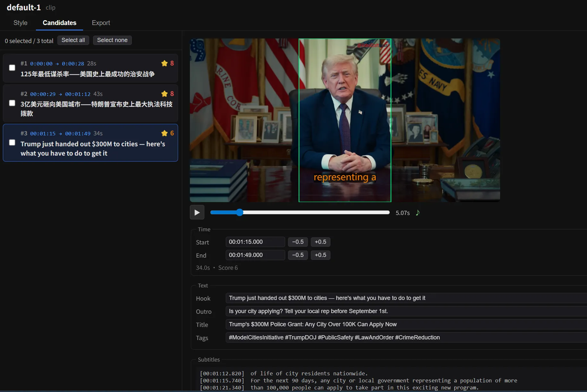This screenshot has width=587, height=392.
Task: Edit the Hook text field
Action: 406,298
